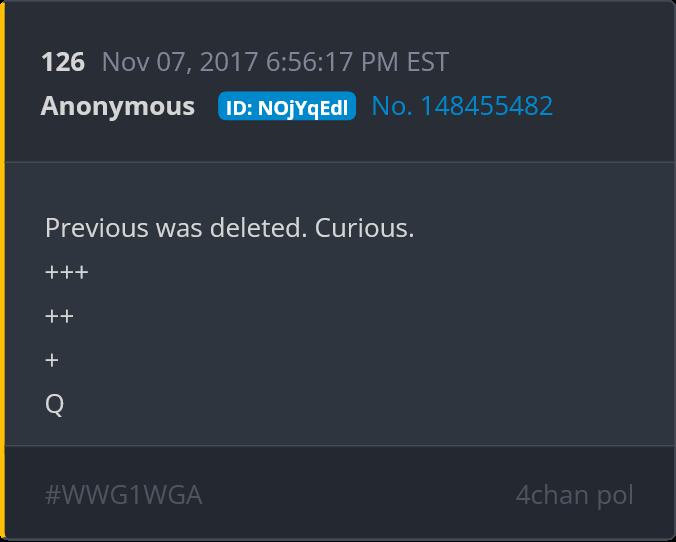Click post number link No. 148455482
Screen dimensions: 676x542
coord(462,106)
